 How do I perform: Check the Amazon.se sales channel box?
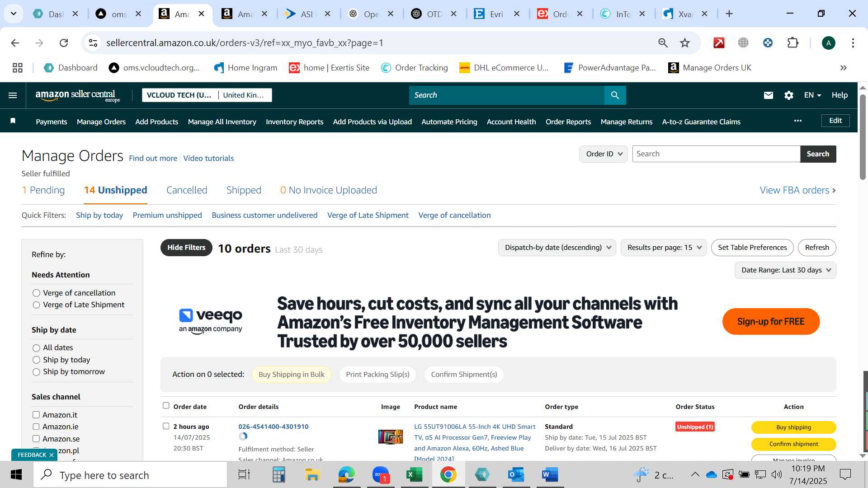(x=36, y=439)
